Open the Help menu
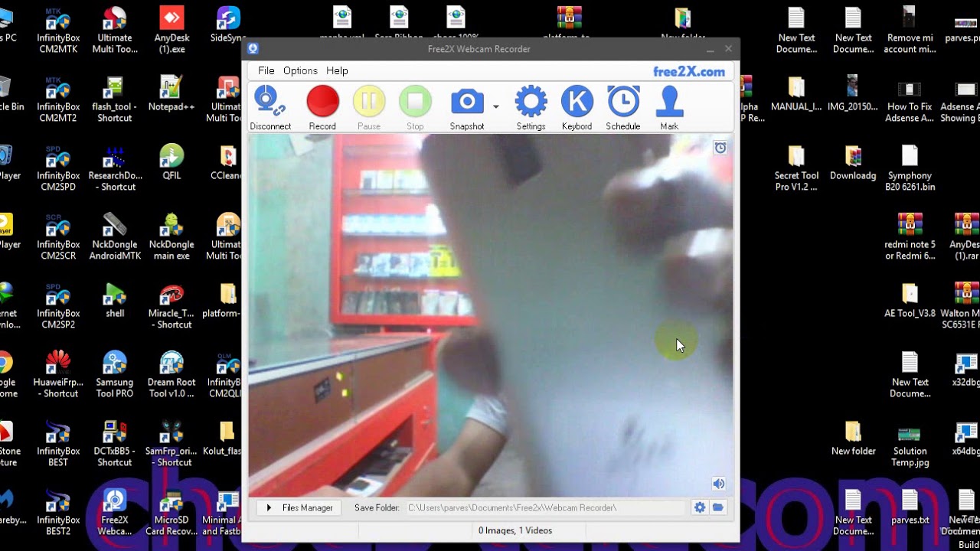 pyautogui.click(x=337, y=70)
